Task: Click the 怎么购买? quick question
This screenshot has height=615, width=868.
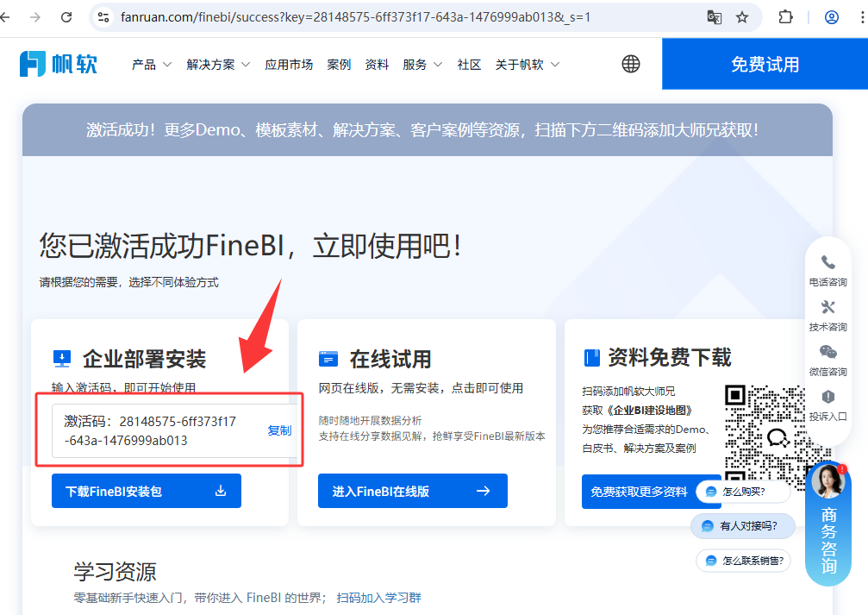Action: coord(744,492)
